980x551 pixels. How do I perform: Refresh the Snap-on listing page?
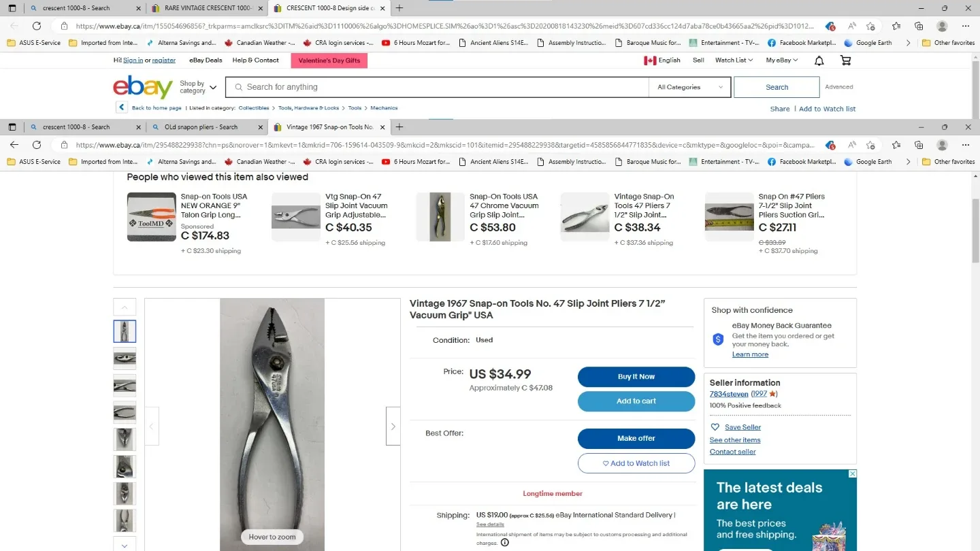[37, 145]
